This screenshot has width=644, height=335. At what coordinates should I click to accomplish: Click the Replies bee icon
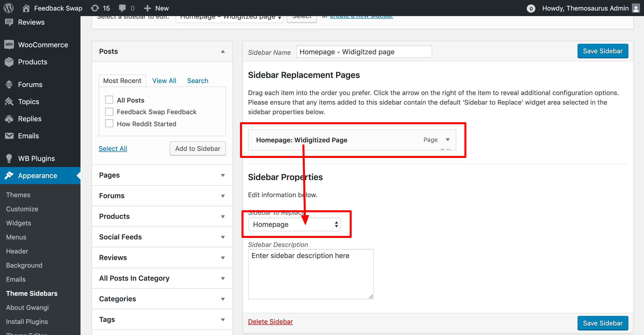[9, 119]
